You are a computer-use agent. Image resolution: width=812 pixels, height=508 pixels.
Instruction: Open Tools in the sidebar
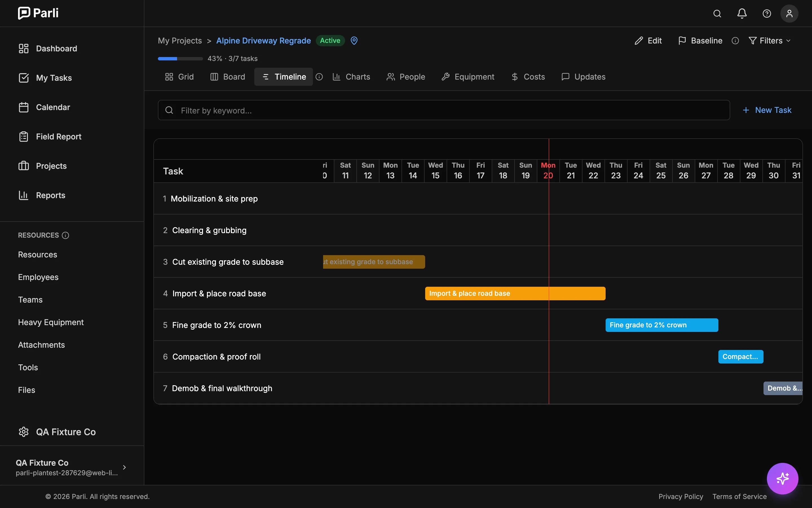coord(28,367)
